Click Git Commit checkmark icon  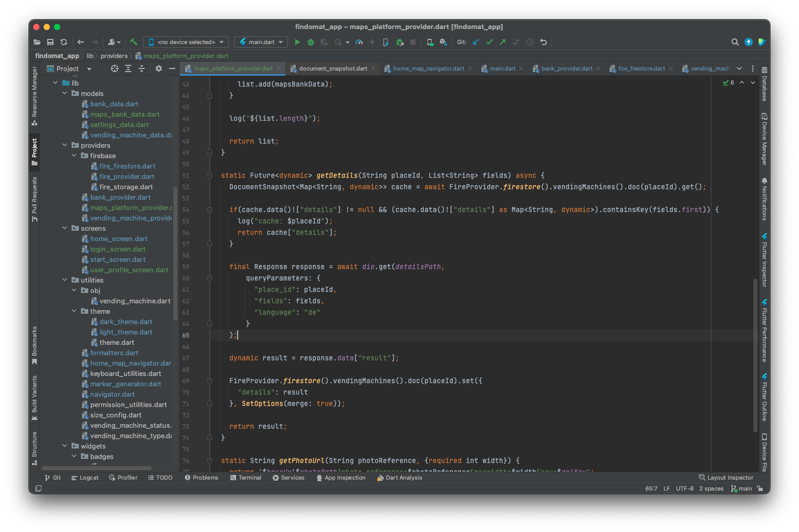pos(489,42)
